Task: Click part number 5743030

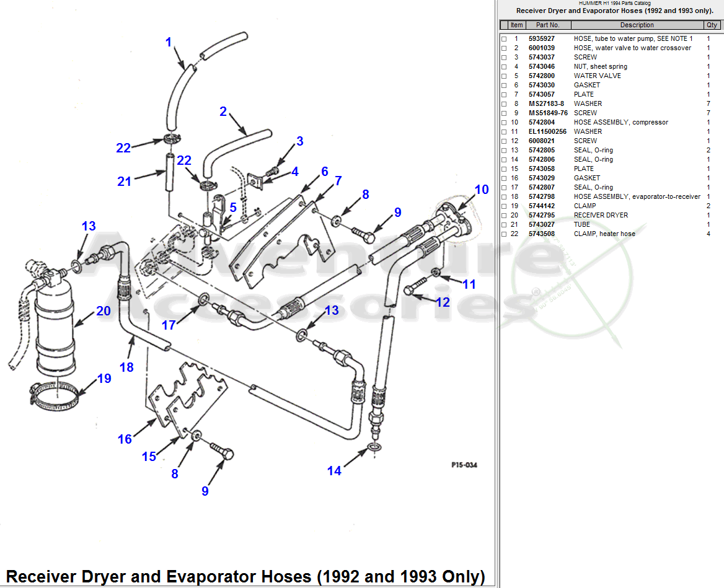Action: [x=542, y=85]
